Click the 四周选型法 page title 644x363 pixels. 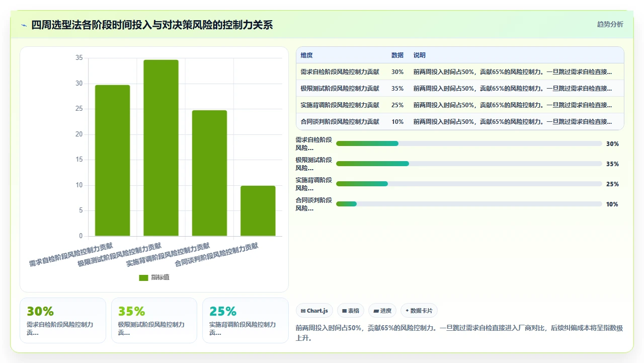(152, 25)
